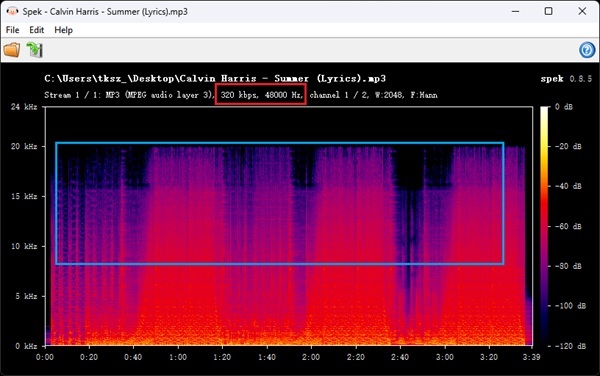Save spectrogram with the green arrow icon

(34, 50)
